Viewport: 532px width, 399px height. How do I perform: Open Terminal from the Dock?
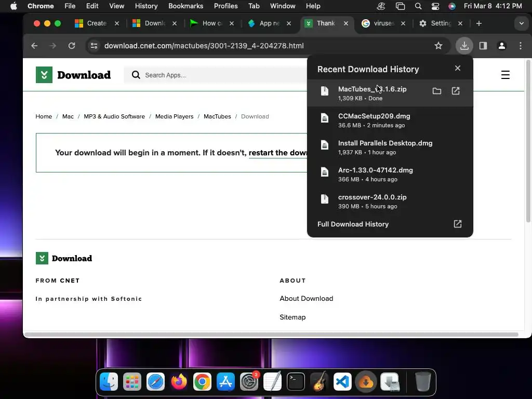(x=296, y=382)
